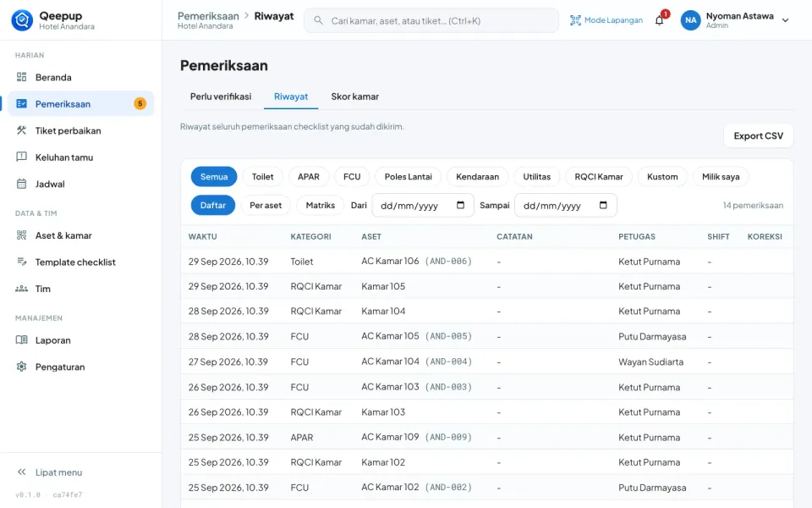Open Sampai date calendar picker icon
The width and height of the screenshot is (812, 508).
tap(603, 205)
